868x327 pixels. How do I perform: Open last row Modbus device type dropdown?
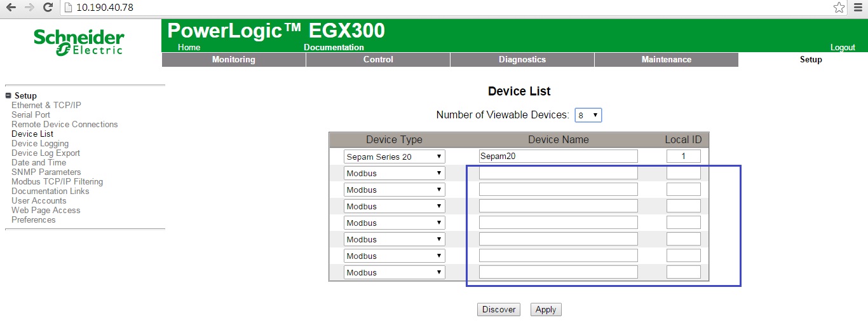394,272
